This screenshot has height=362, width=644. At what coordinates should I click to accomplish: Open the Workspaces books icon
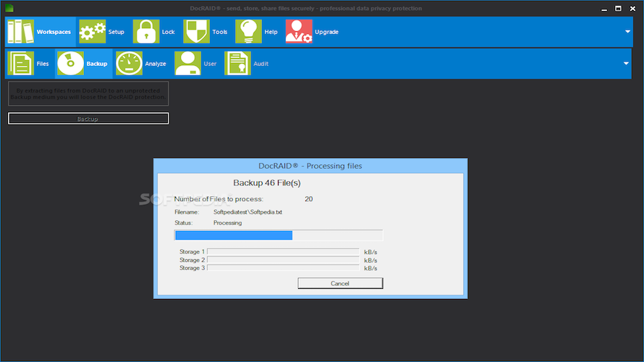point(20,32)
